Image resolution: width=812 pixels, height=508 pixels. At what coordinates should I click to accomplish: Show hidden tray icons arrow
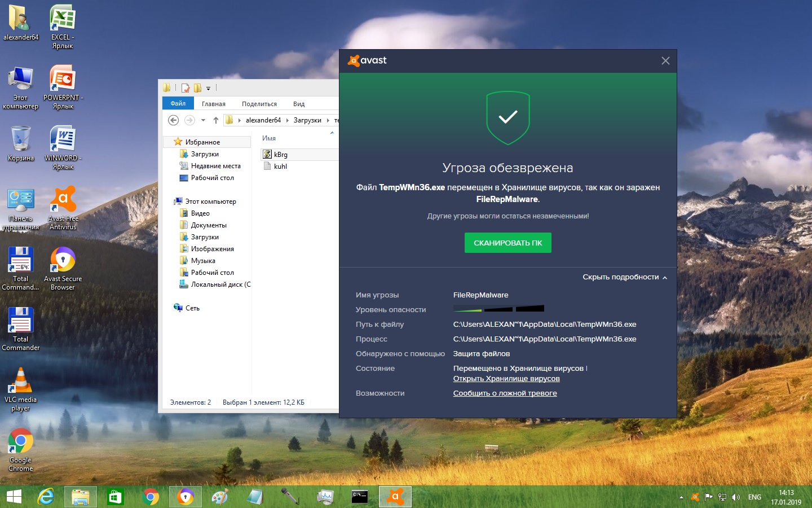pos(681,497)
